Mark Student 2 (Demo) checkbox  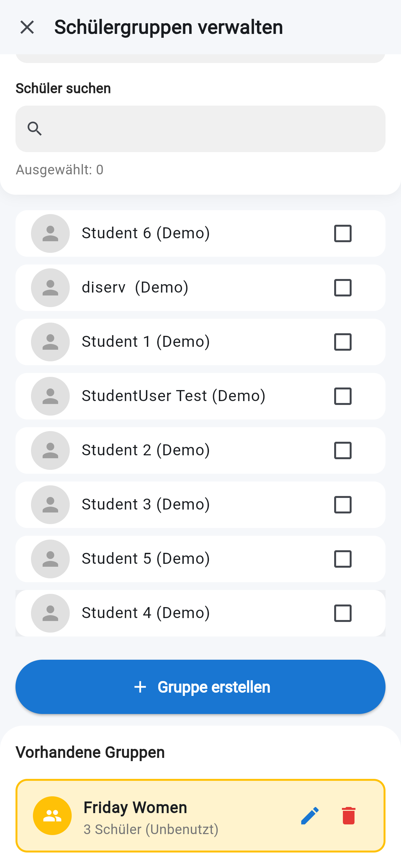pyautogui.click(x=342, y=450)
